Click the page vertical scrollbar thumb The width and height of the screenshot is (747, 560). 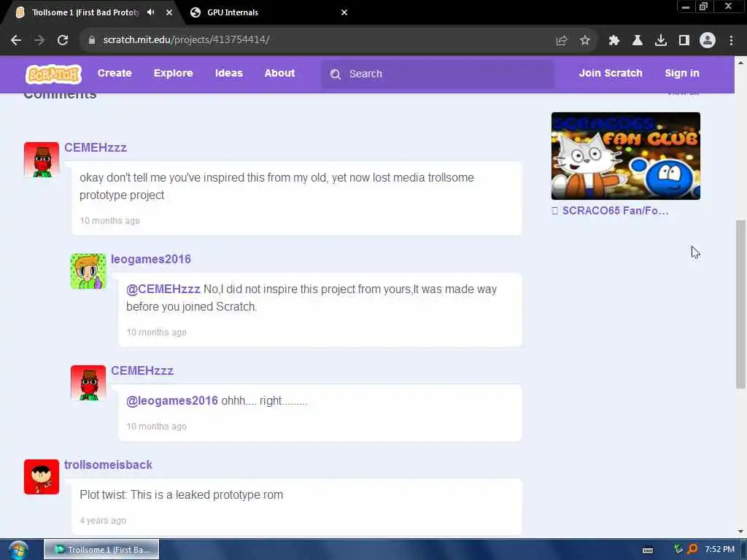tap(740, 304)
